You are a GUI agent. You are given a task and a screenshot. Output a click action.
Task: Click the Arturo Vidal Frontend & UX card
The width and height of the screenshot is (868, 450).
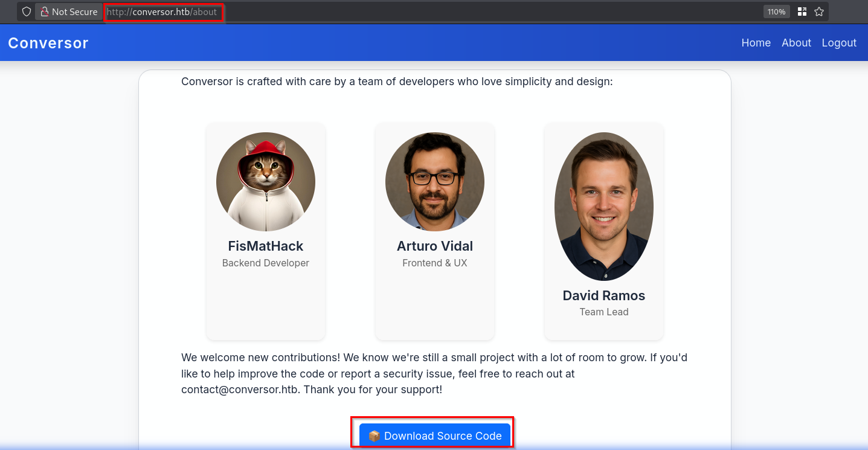[x=434, y=231]
